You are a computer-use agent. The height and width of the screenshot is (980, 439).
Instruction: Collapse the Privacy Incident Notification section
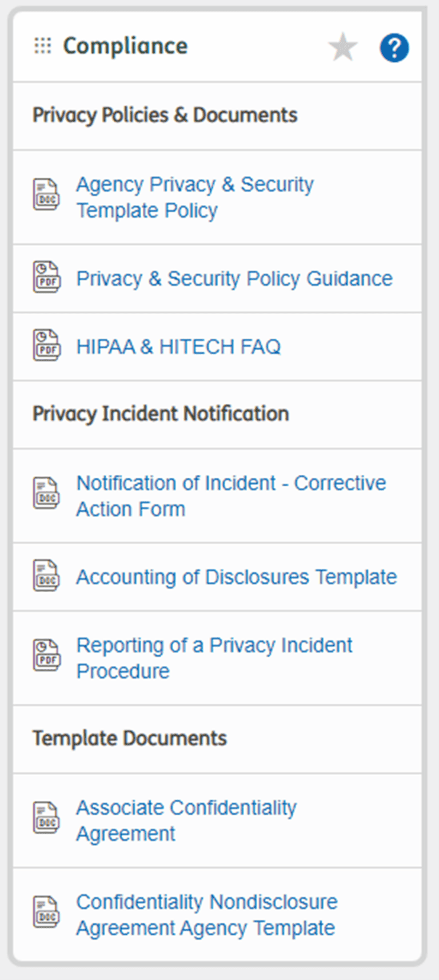(x=161, y=414)
